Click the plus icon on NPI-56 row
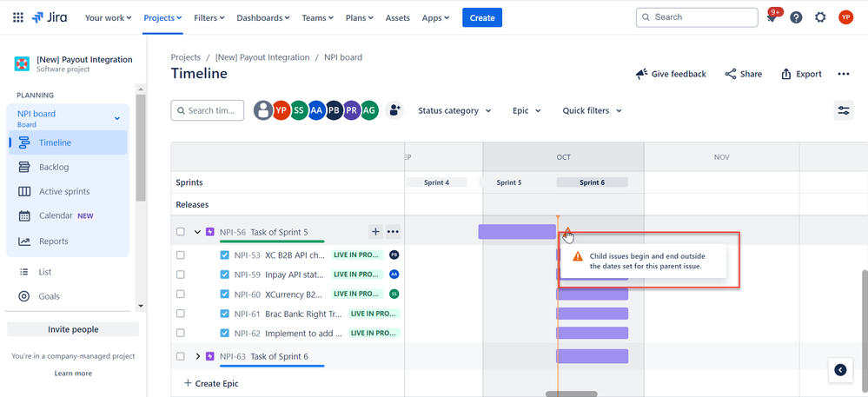The width and height of the screenshot is (868, 397). [375, 232]
